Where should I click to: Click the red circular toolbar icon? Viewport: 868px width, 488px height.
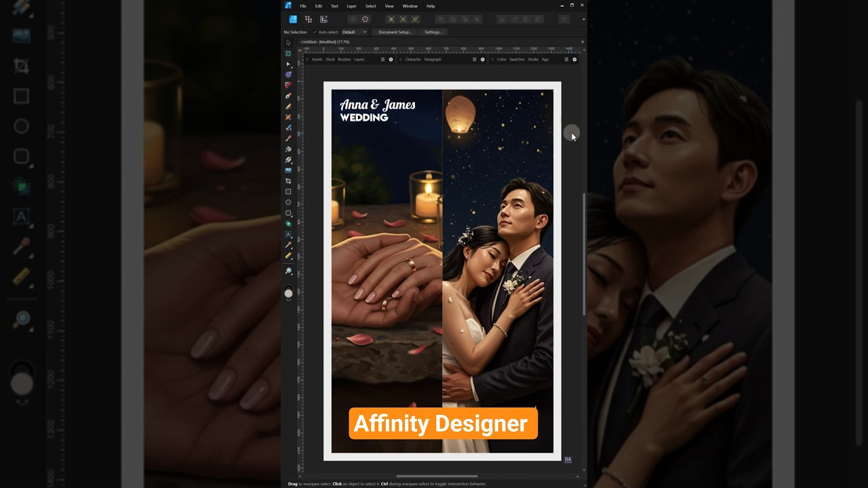point(365,19)
